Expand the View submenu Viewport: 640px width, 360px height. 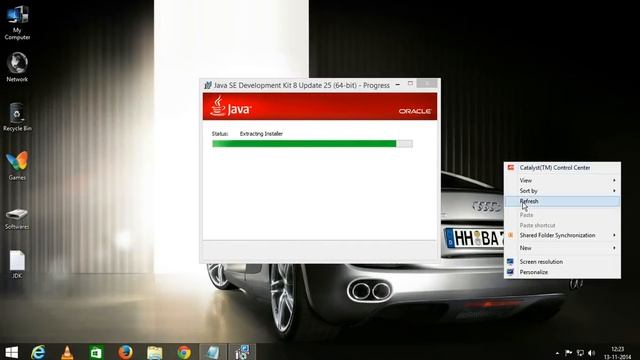pyautogui.click(x=563, y=180)
